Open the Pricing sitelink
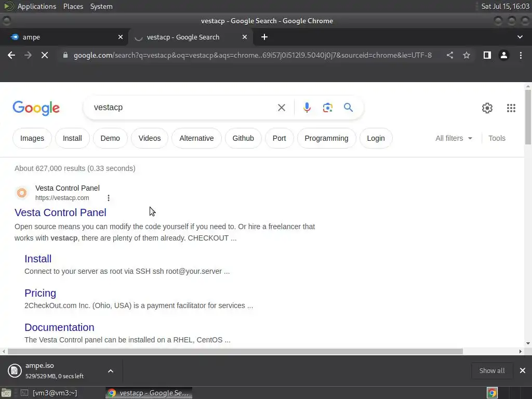 (41, 293)
